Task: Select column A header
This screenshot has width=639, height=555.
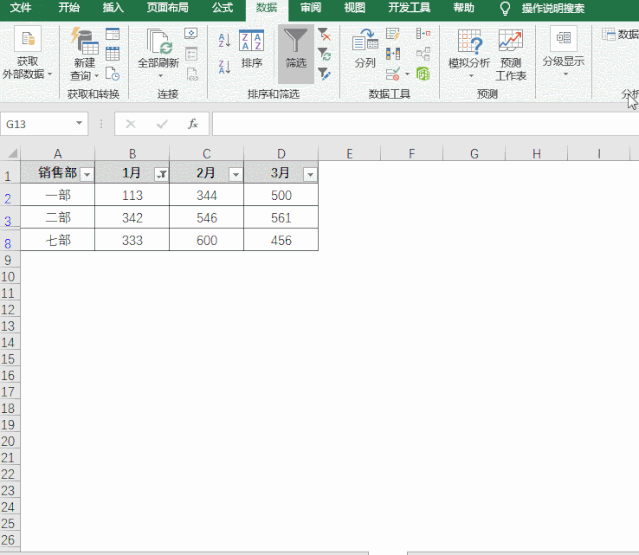Action: coord(57,154)
